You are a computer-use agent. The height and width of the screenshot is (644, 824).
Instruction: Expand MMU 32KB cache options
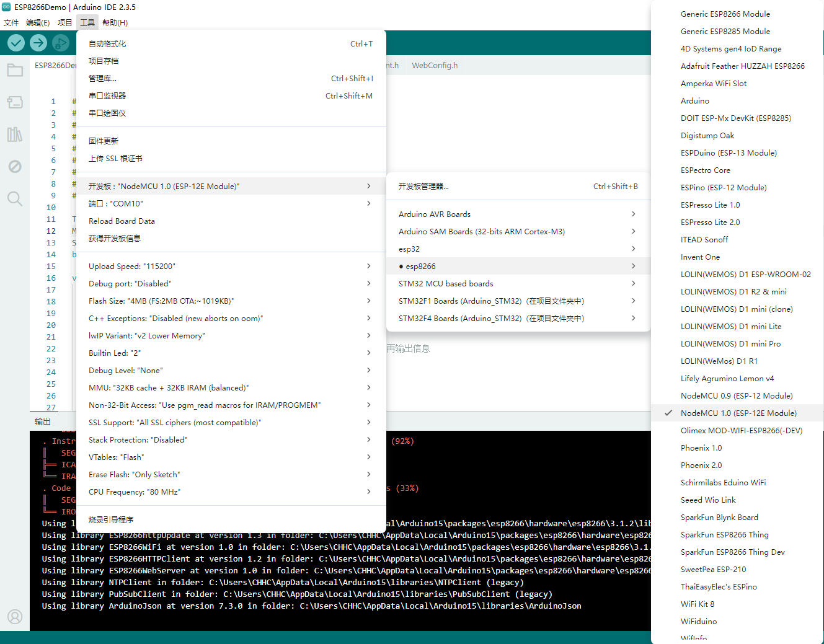[x=231, y=387]
